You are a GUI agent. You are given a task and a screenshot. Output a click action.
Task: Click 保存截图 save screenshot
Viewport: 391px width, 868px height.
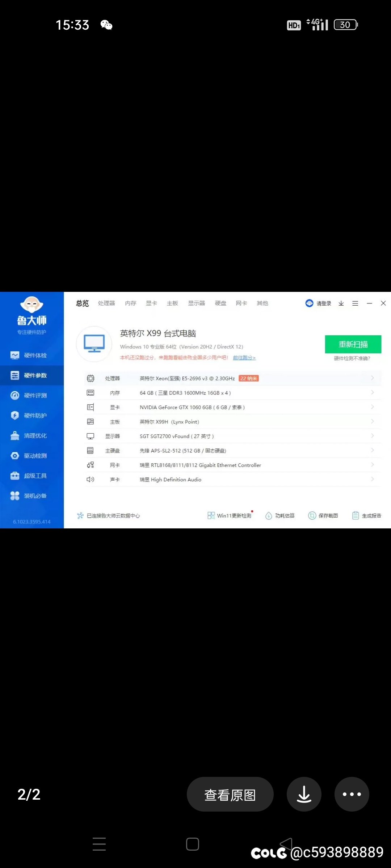323,516
